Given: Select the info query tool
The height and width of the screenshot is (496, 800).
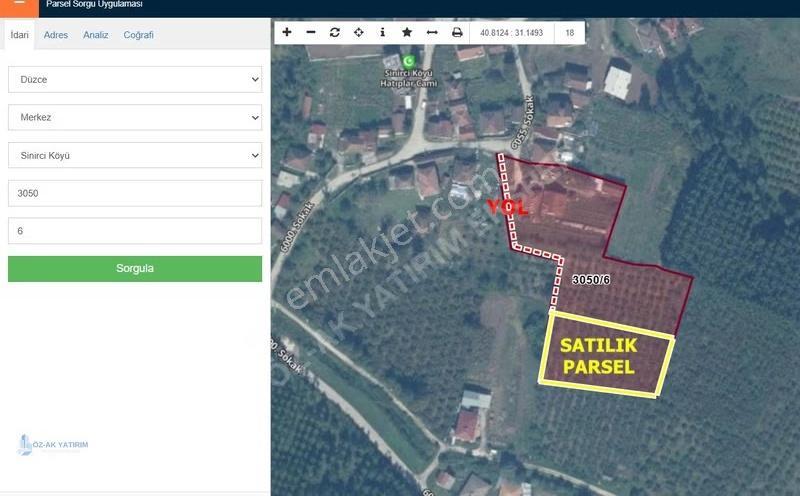Looking at the screenshot, I should [x=383, y=32].
